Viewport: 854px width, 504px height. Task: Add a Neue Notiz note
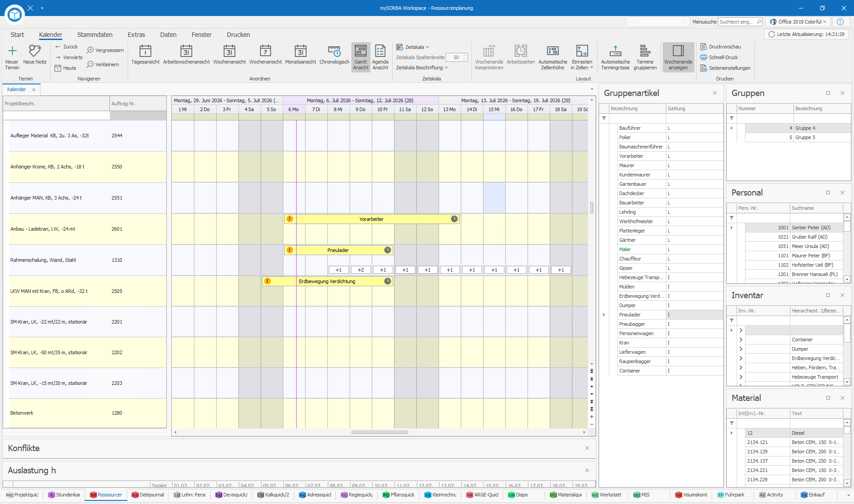(x=35, y=55)
